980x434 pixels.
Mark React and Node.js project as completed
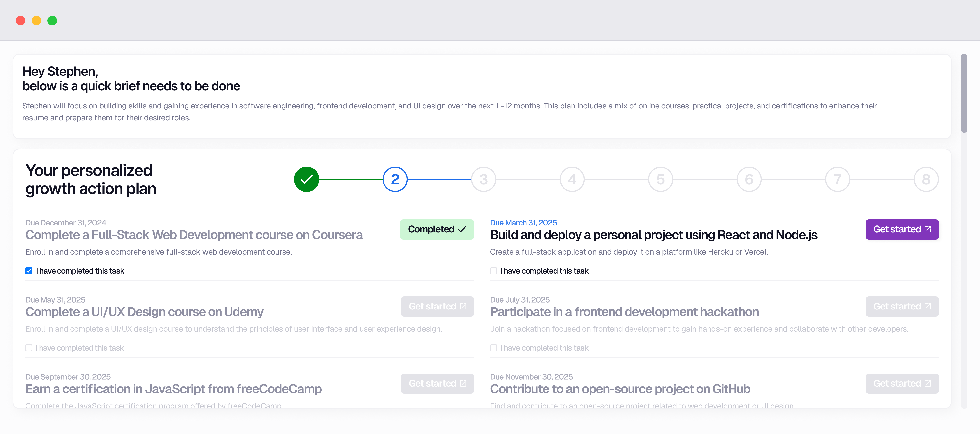[x=493, y=271]
